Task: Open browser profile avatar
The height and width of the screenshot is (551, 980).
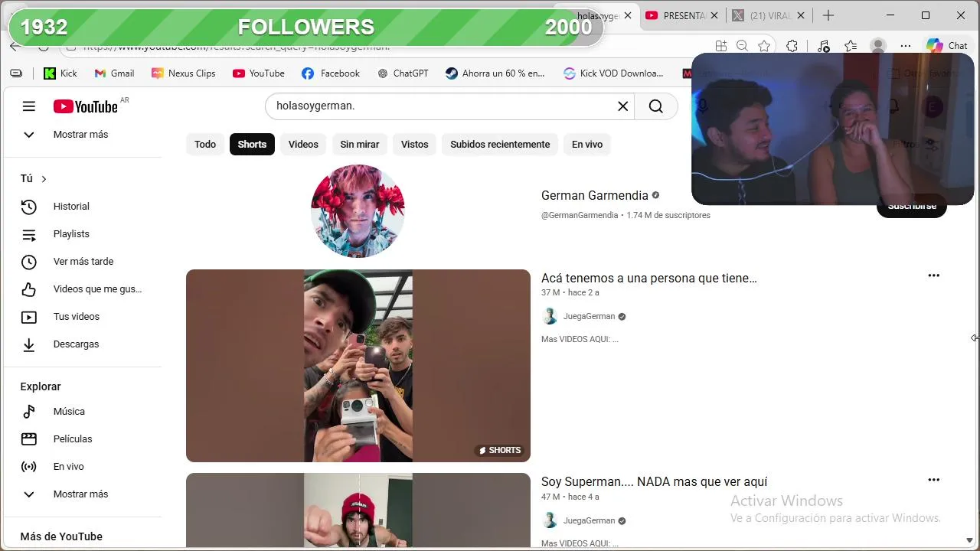Action: [x=878, y=46]
